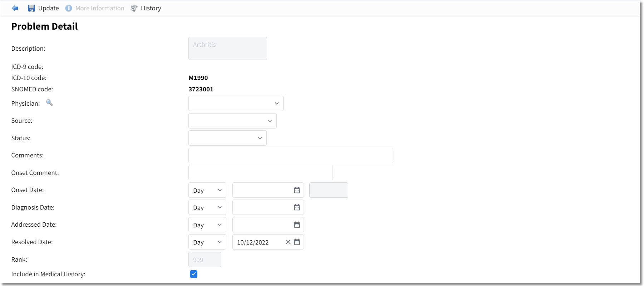Expand the Diagnosis Date Day dropdown
The height and width of the screenshot is (287, 644).
(207, 207)
